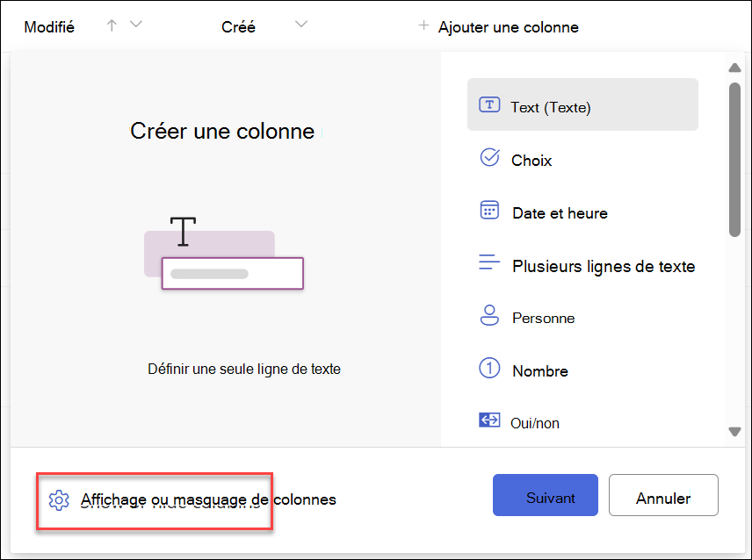Click the scroll up arrow of type list

(x=734, y=68)
